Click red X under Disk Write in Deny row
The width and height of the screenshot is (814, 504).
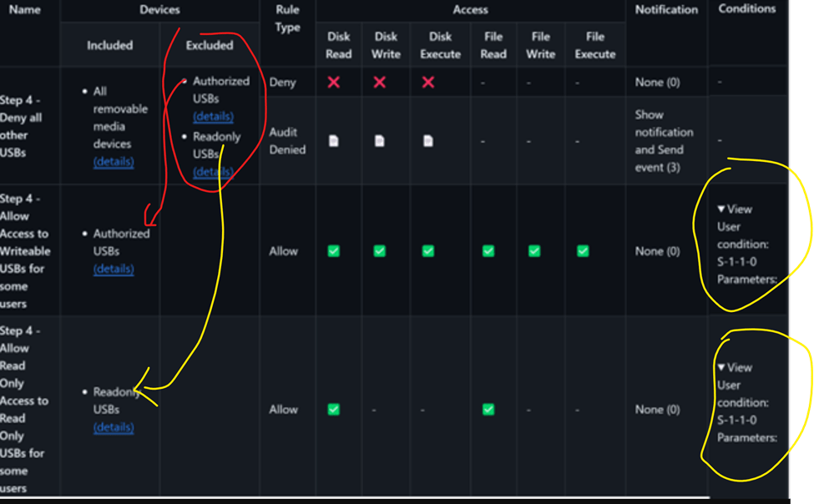coord(380,82)
